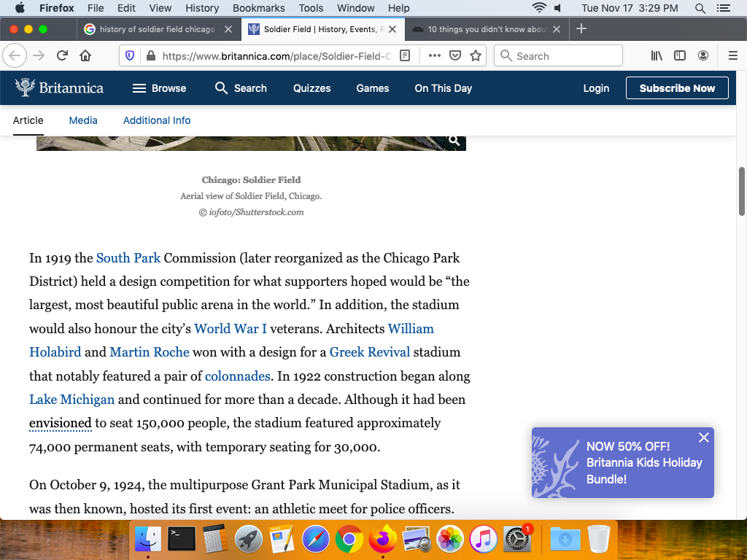
Task: Switch to the Media tab
Action: point(83,120)
